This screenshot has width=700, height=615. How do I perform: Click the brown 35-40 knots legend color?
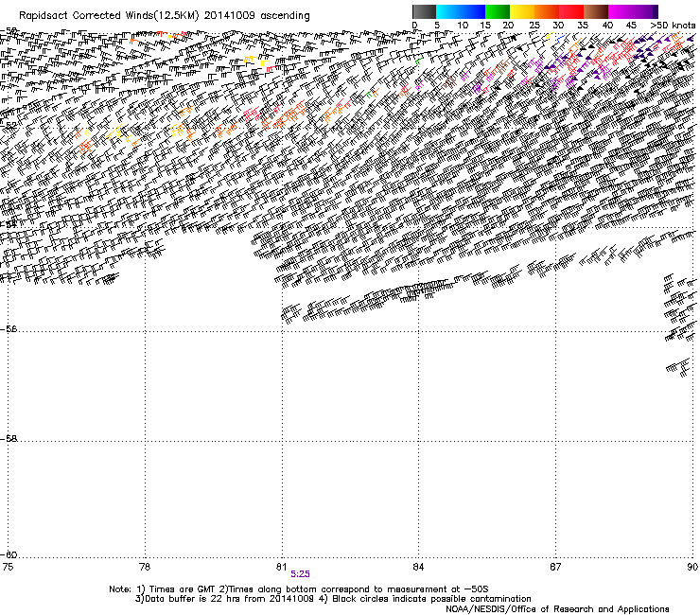[596, 11]
